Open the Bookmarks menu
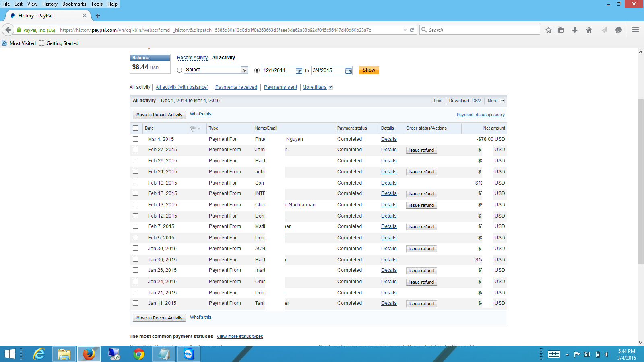 (x=74, y=4)
